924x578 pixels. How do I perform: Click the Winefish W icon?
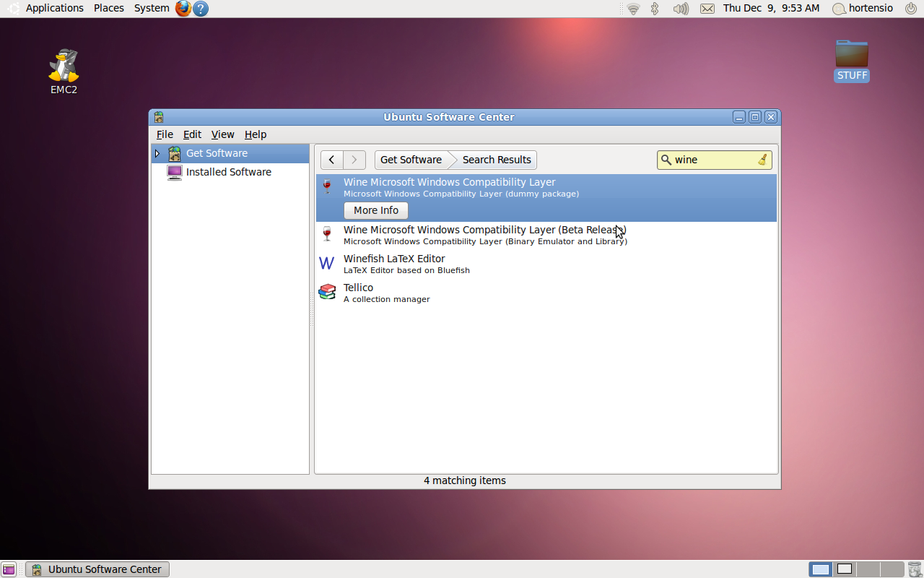point(327,264)
